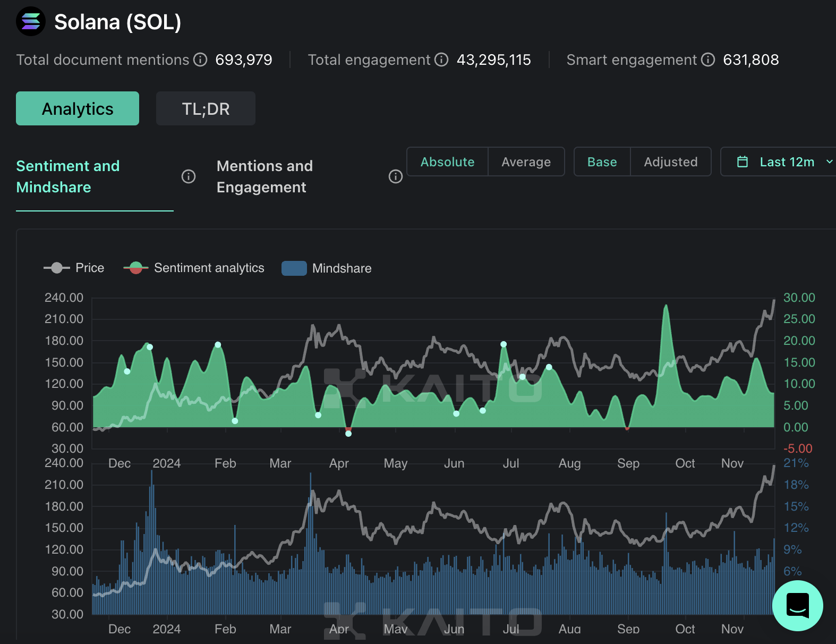Click the Smart engagement label
Screen dimensions: 836x644
click(632, 60)
